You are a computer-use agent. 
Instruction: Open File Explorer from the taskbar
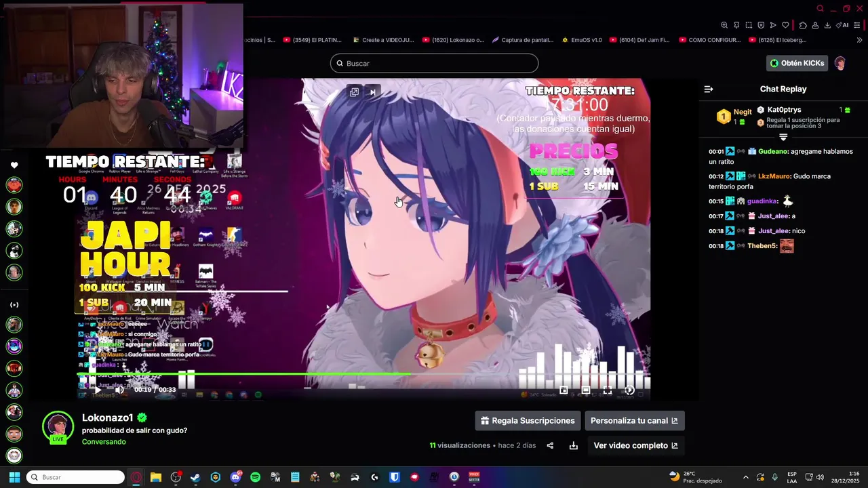click(155, 477)
